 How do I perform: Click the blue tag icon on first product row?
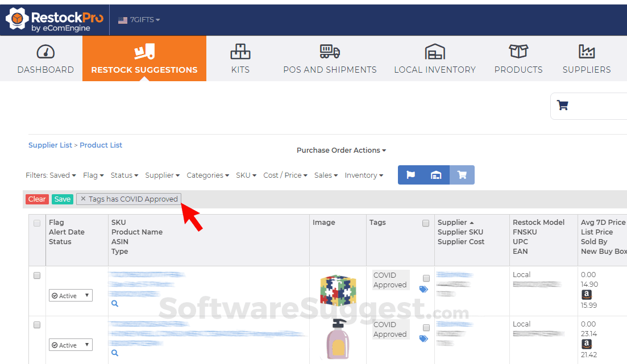point(423,289)
